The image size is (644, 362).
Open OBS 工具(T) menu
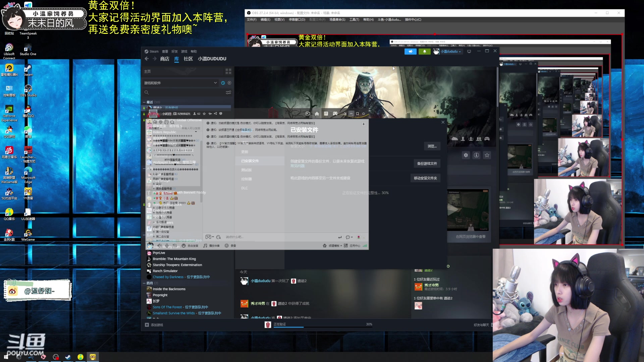(x=354, y=19)
